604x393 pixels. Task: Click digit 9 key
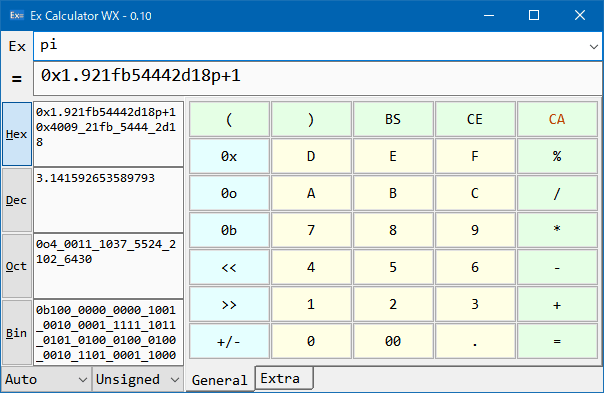[x=475, y=230]
